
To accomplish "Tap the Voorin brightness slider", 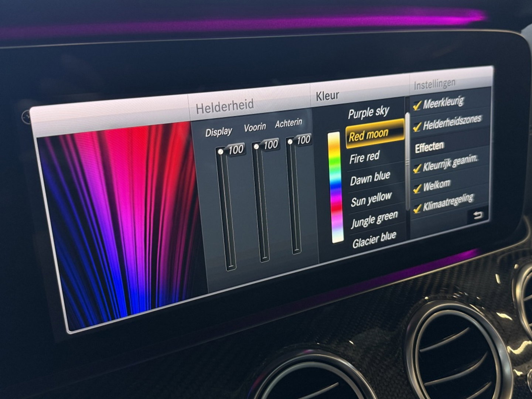I will pos(260,202).
